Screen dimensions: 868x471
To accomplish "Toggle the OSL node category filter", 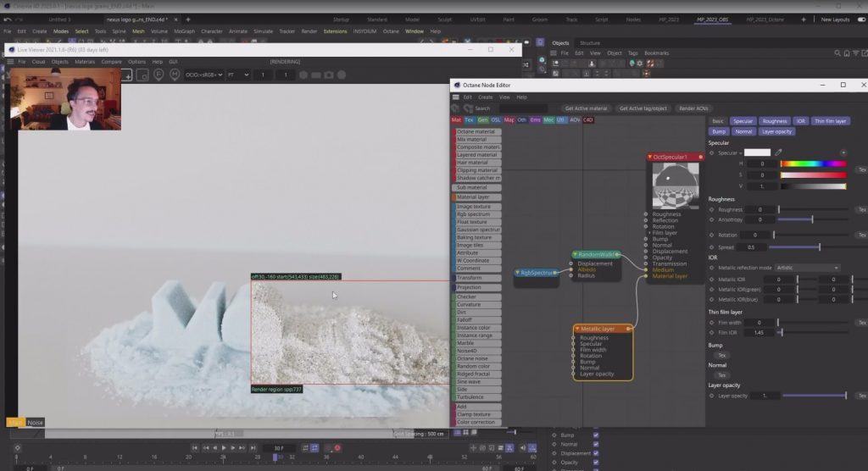I will coord(495,120).
